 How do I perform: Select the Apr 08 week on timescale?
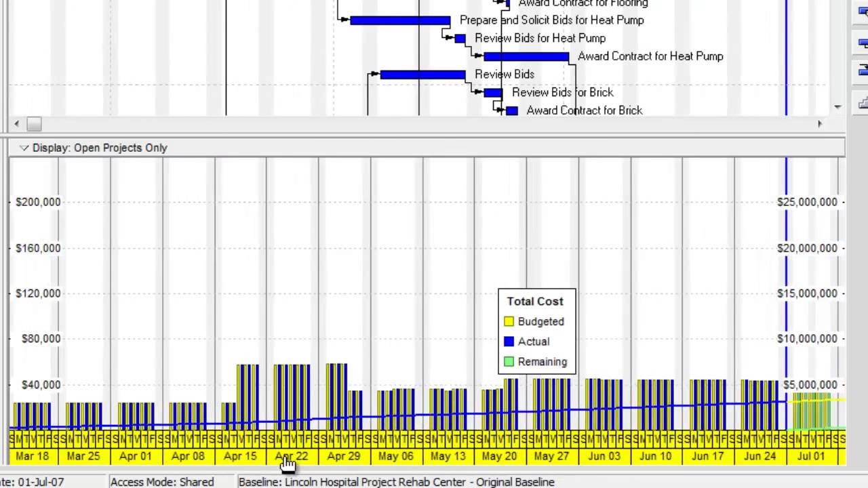coord(189,456)
